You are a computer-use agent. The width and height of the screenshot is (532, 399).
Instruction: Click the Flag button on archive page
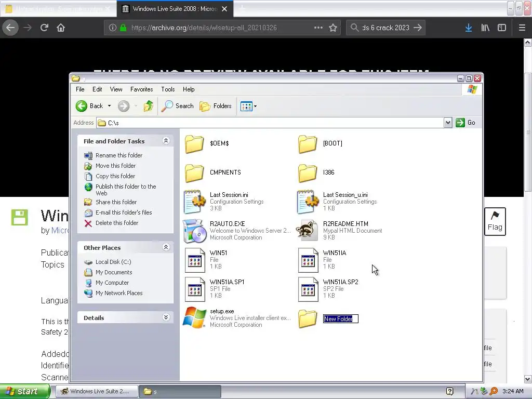click(x=495, y=221)
